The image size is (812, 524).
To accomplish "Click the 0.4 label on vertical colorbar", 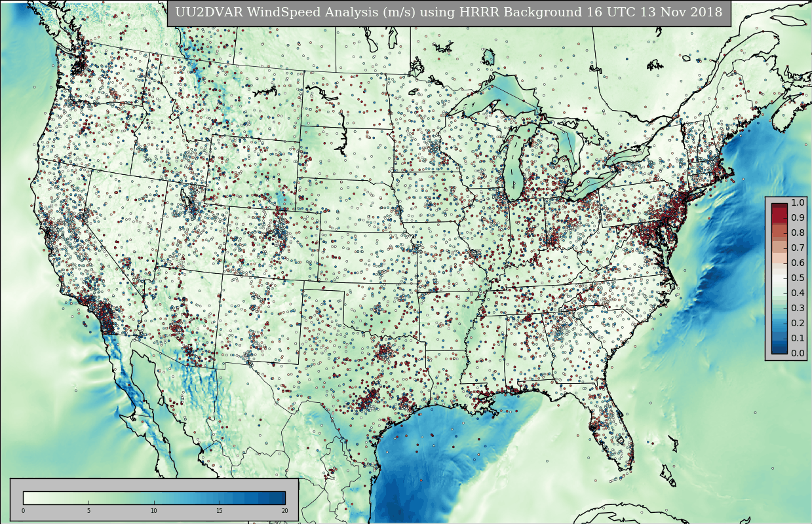I will point(798,293).
